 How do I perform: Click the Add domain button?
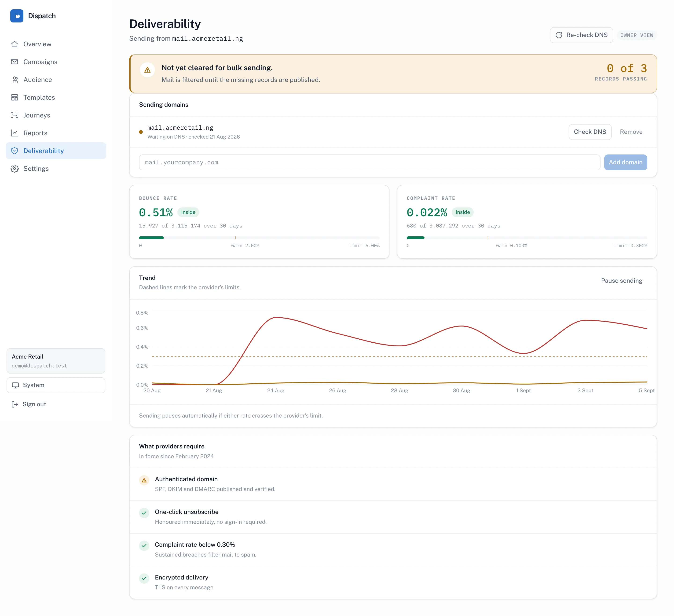pyautogui.click(x=625, y=162)
